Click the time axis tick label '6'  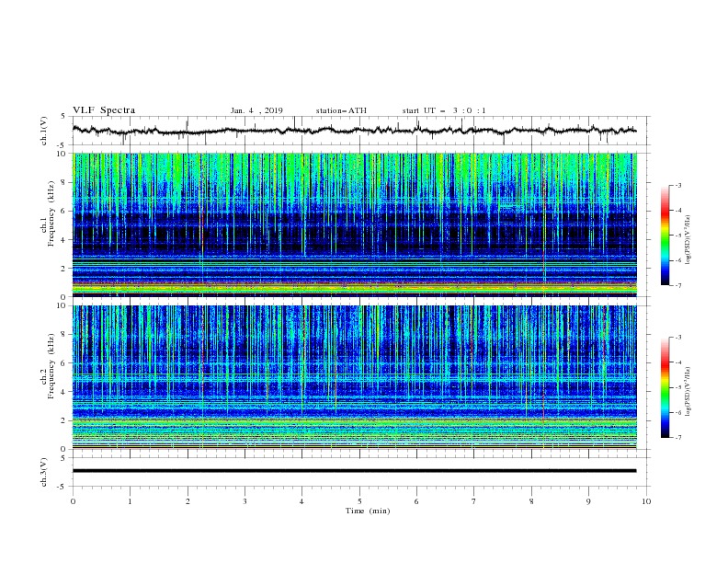(416, 501)
